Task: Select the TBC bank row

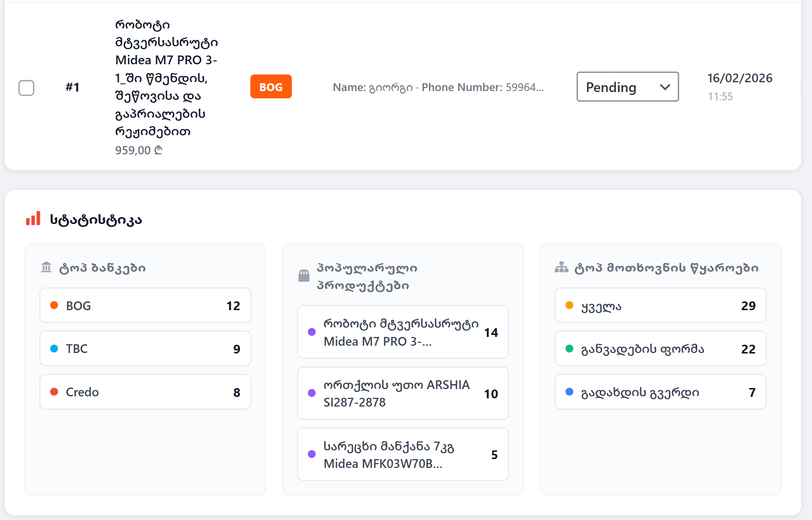Action: click(145, 349)
